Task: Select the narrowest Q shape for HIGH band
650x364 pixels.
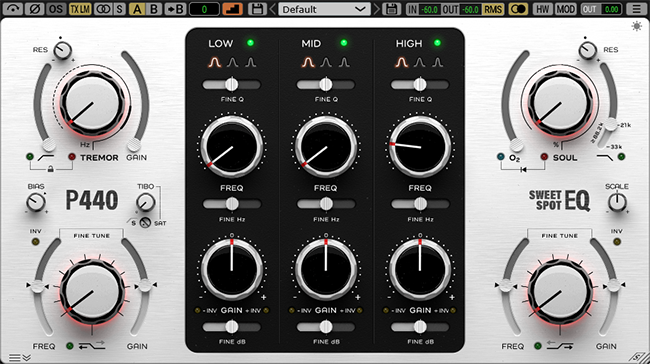Action: (438, 62)
